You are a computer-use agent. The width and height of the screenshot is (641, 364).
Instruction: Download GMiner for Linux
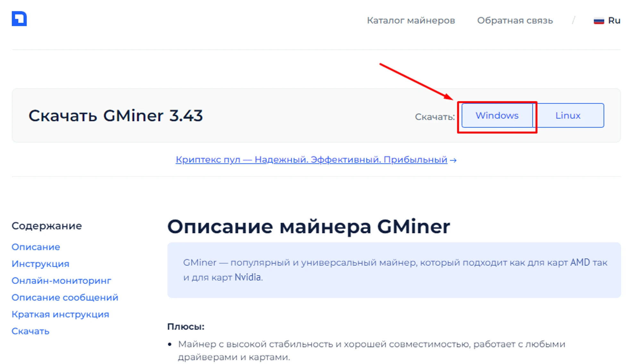click(568, 116)
